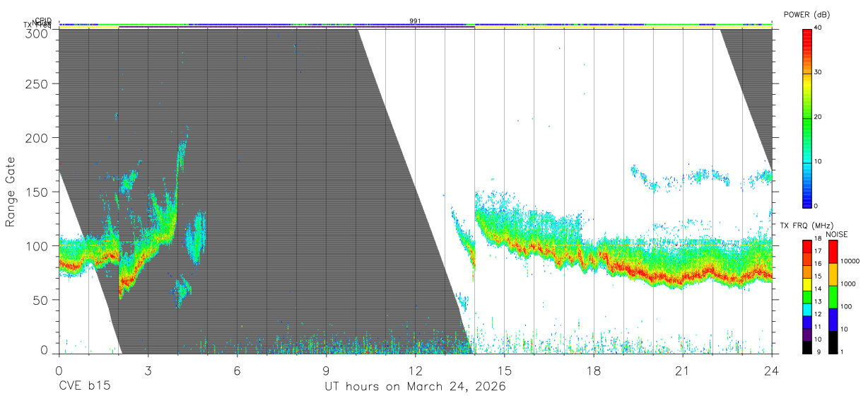
Task: Click the "CVE b15" radar beam label
Action: pyautogui.click(x=84, y=387)
